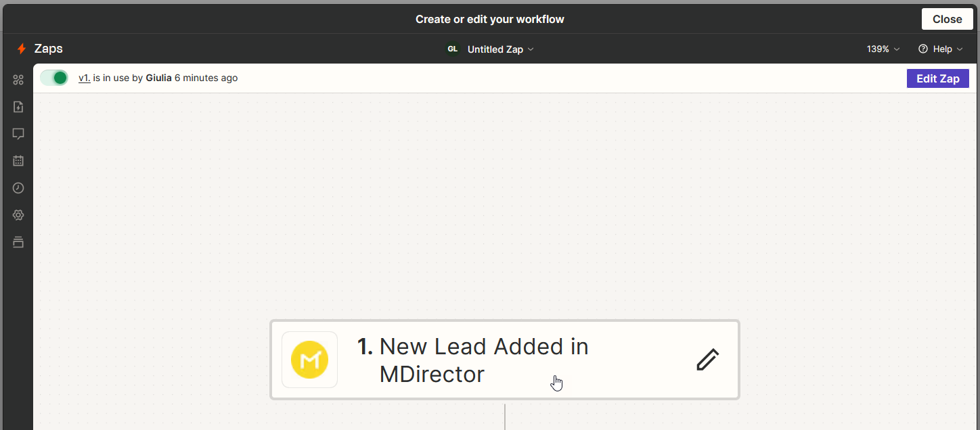Open the v1. version link
This screenshot has height=430, width=980.
click(x=84, y=78)
